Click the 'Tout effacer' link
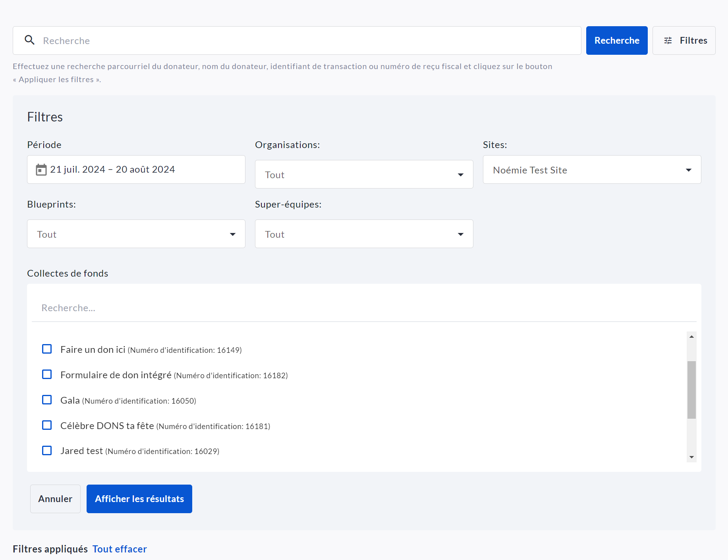728x560 pixels. (120, 549)
